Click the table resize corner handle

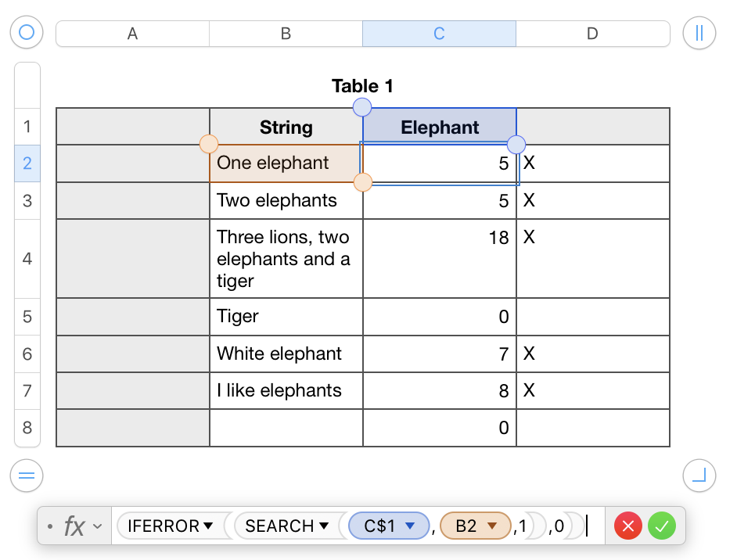tap(699, 475)
